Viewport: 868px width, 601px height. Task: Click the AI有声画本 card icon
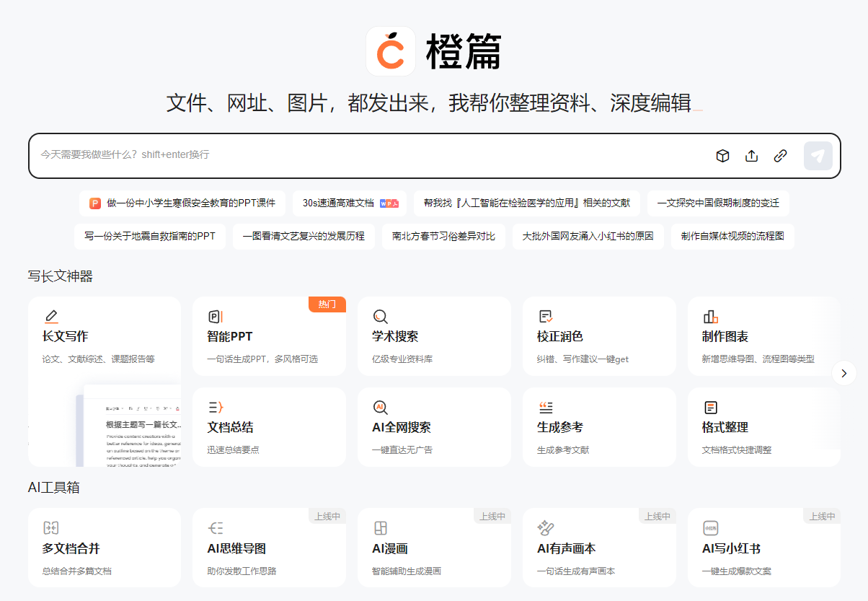pos(546,528)
